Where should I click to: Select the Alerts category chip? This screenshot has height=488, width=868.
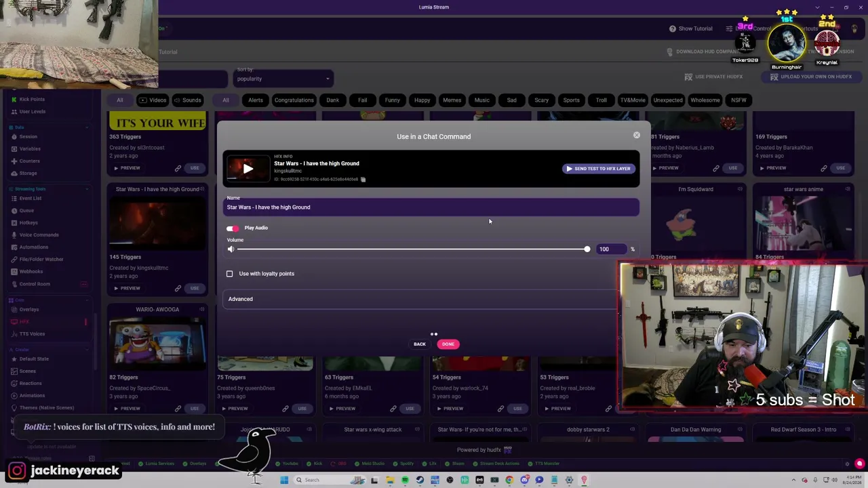tap(256, 100)
